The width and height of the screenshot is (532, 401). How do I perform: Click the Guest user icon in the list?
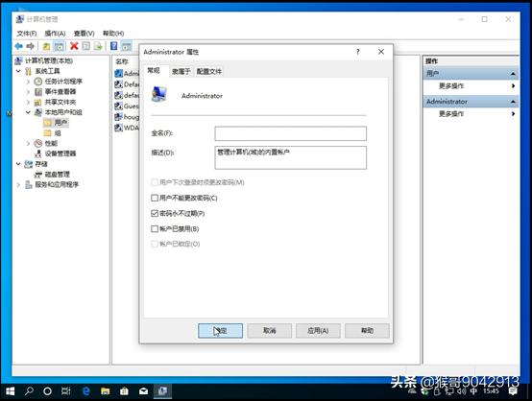pos(118,106)
